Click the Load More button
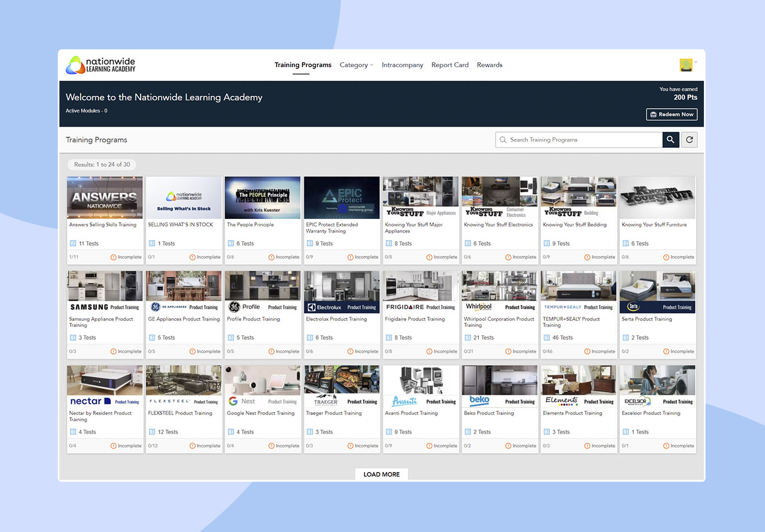The image size is (765, 532). pyautogui.click(x=381, y=474)
